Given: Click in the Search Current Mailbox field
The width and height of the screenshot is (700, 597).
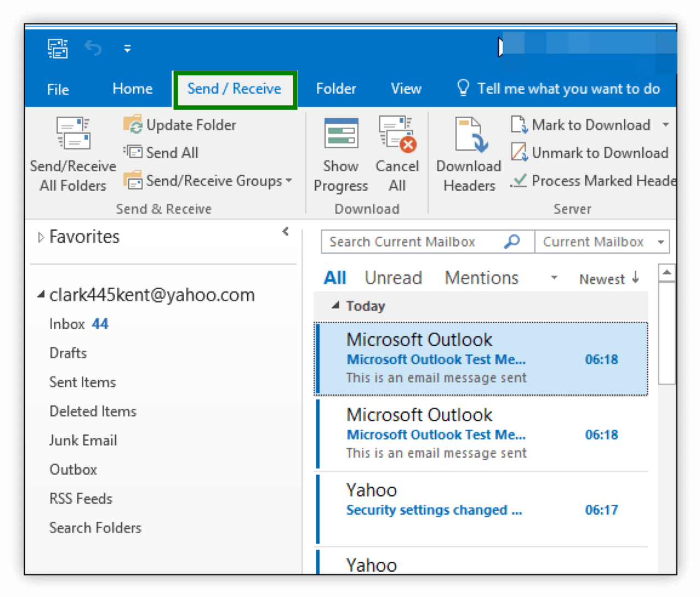Looking at the screenshot, I should [411, 242].
